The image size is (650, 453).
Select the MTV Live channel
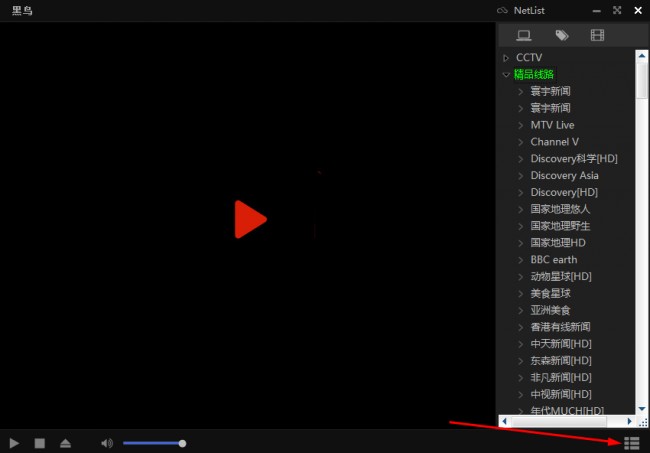[x=552, y=125]
